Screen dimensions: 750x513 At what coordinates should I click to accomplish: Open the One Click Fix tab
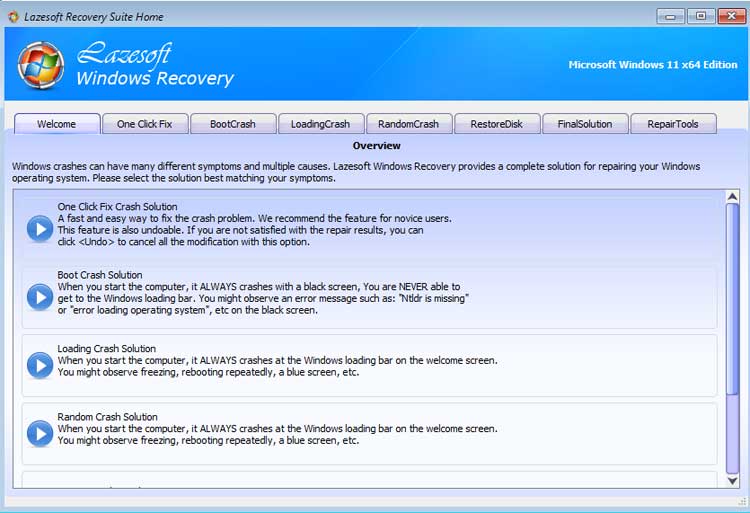(x=145, y=124)
